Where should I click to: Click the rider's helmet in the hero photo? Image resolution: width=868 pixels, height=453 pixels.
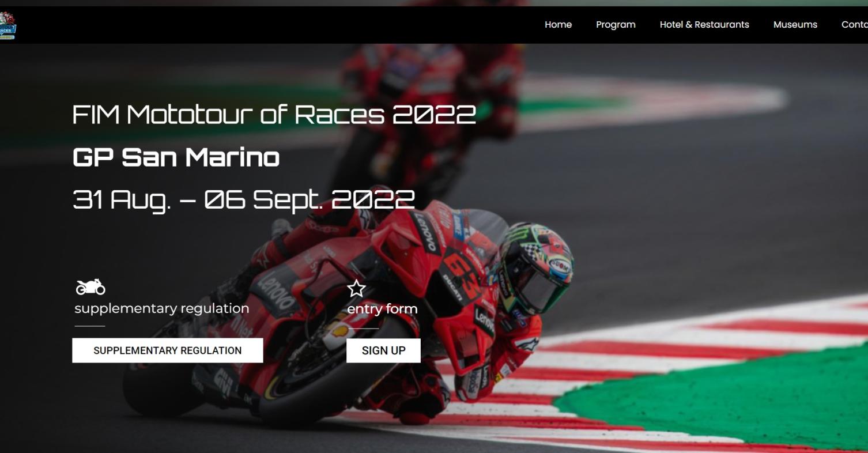coord(535,268)
